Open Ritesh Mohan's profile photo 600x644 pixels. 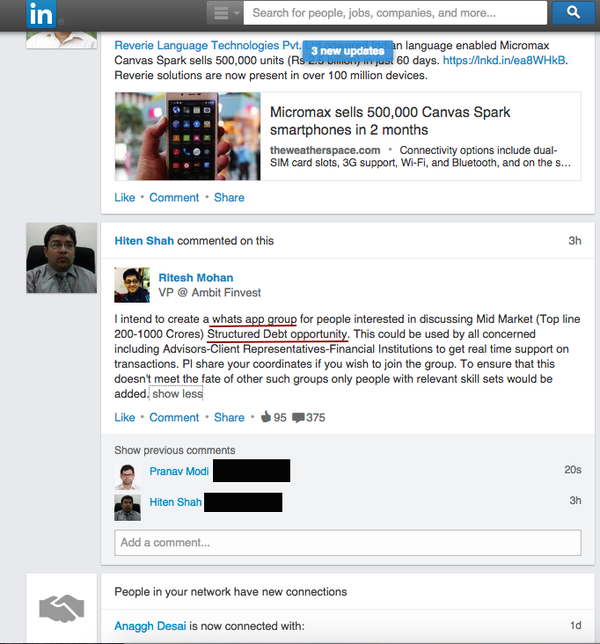tap(132, 285)
